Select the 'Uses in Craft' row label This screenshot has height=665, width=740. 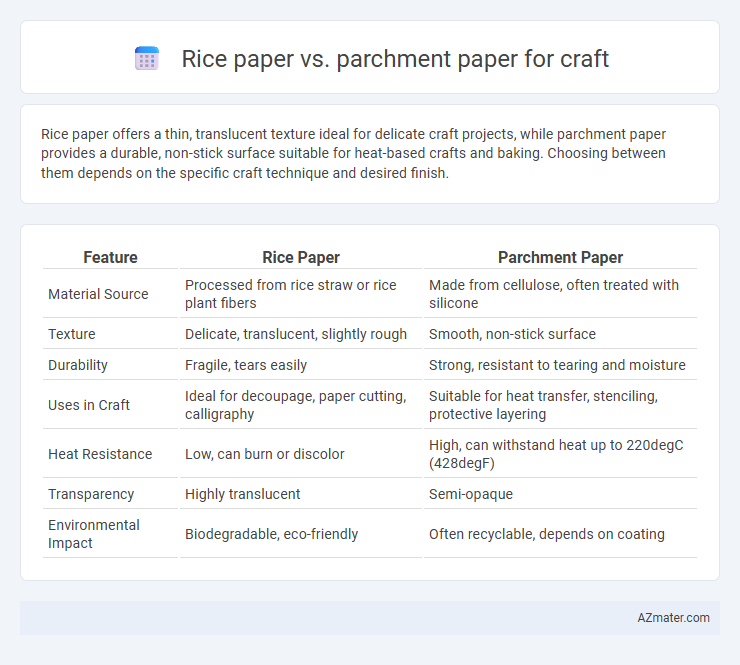click(x=89, y=405)
